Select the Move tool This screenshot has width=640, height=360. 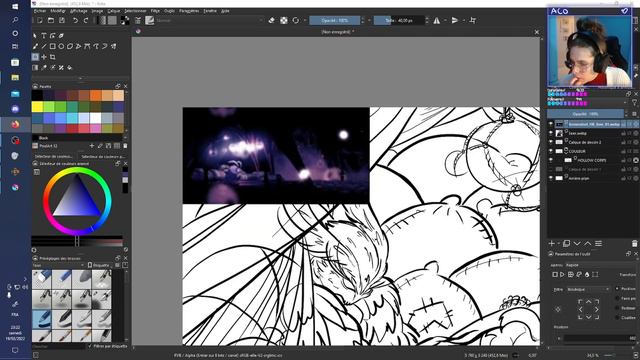pyautogui.click(x=44, y=57)
